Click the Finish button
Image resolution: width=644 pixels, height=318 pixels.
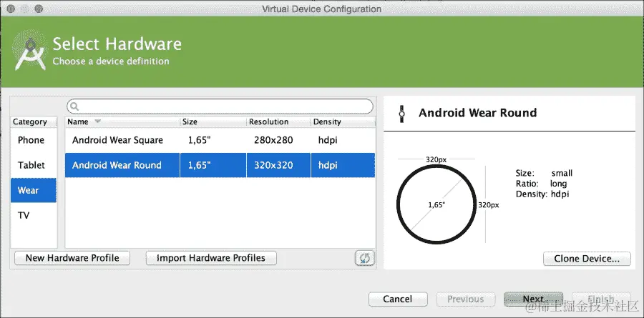point(601,299)
